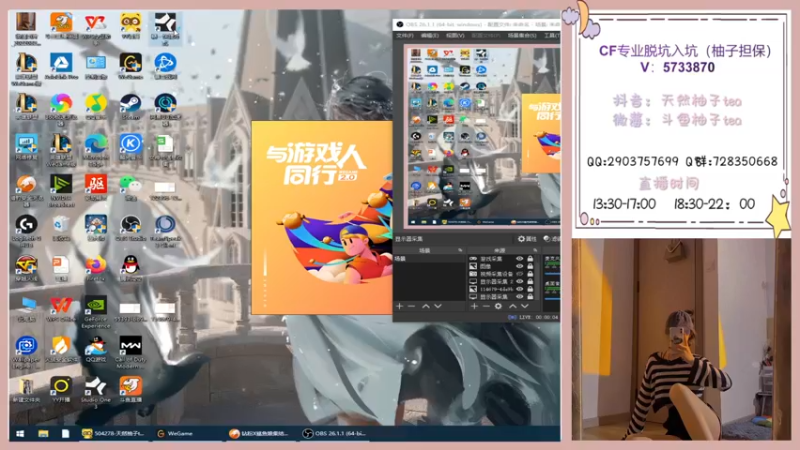Open the WeChat desktop shortcut
The image size is (800, 450).
point(130,186)
